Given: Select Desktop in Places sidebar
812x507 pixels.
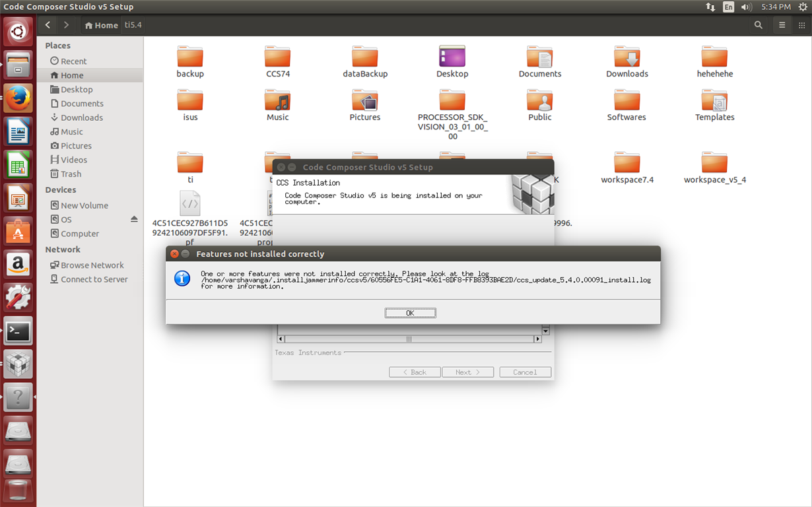Looking at the screenshot, I should [x=90, y=89].
